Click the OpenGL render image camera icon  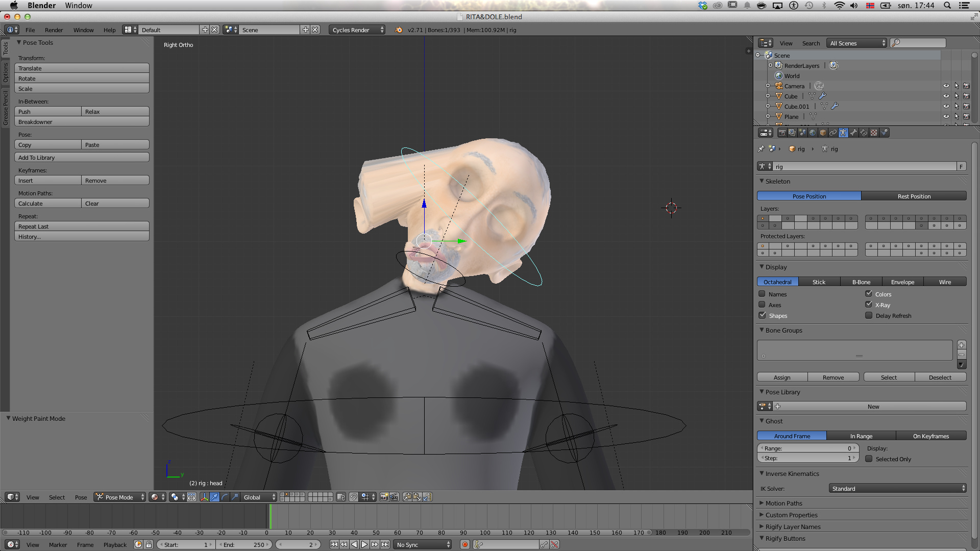(384, 497)
